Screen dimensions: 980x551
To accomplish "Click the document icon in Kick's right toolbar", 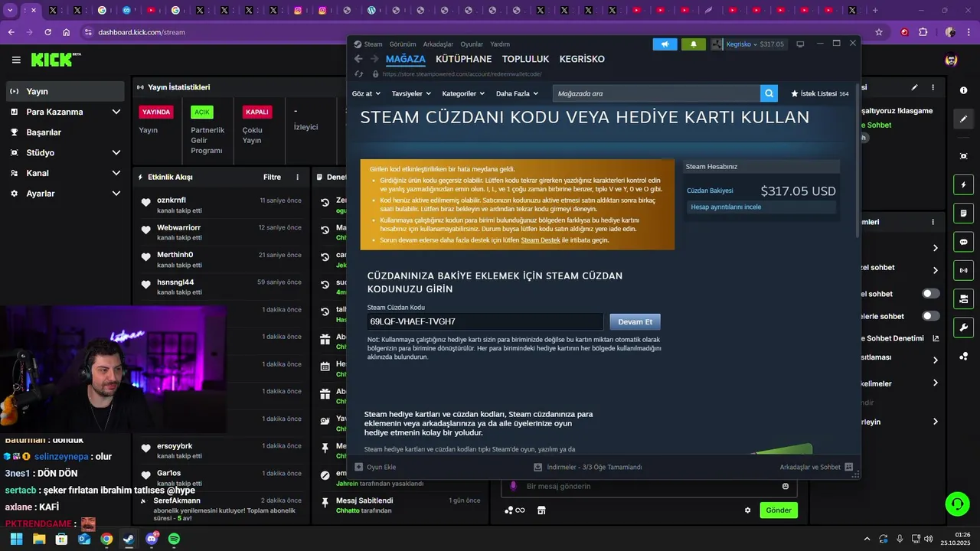I will click(963, 213).
